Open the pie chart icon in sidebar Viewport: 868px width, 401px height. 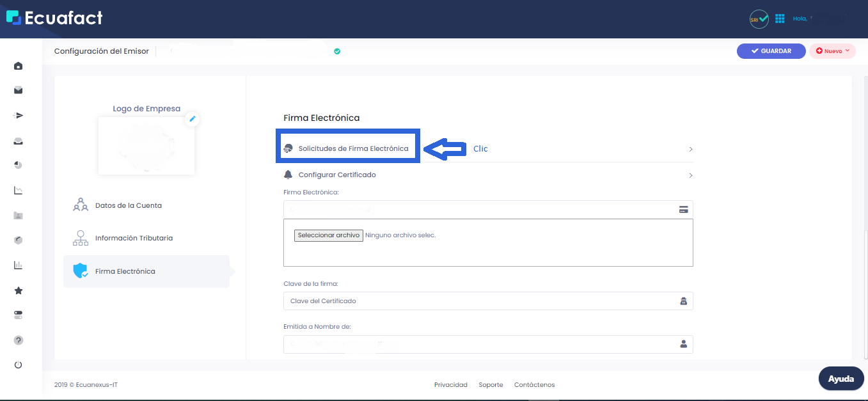tap(19, 165)
